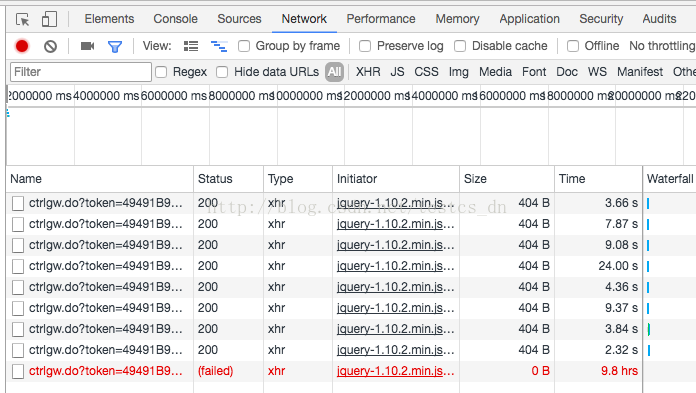696x393 pixels.
Task: Toggle the device toolbar icon
Action: coord(49,19)
